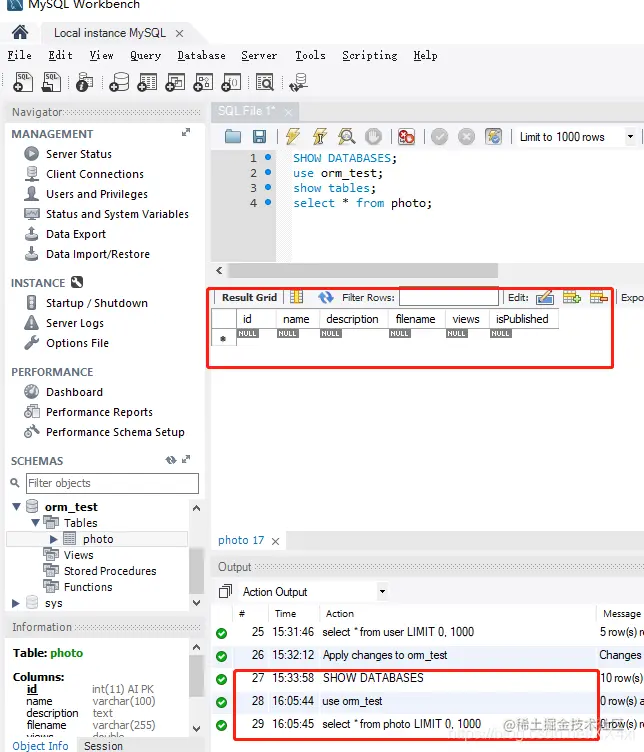Click the Filter Rows input field

click(449, 297)
